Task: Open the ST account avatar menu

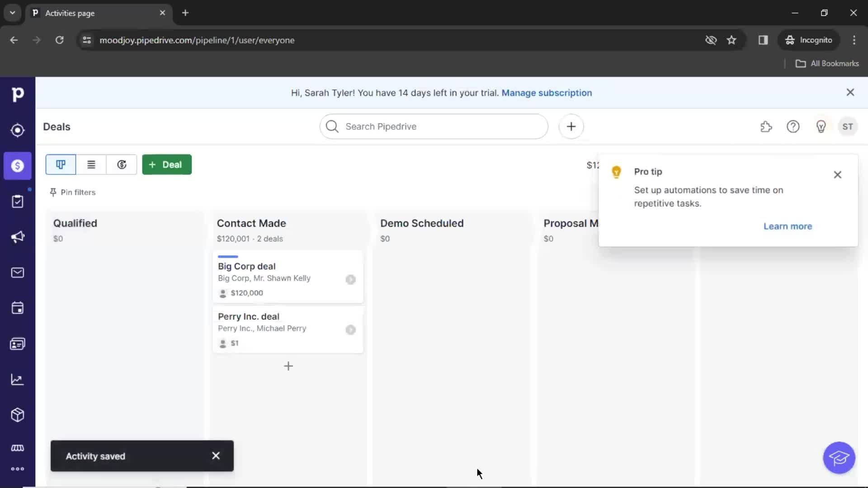Action: 848,127
